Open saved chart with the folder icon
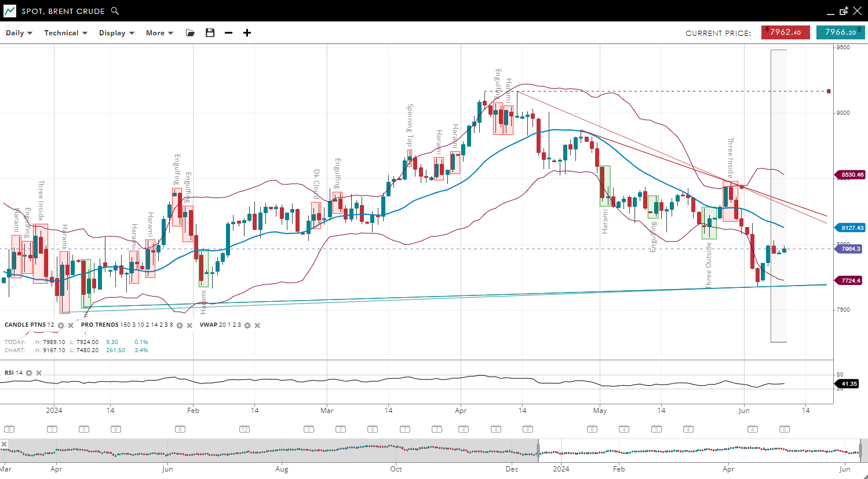Viewport: 868px width, 479px height. 190,33
